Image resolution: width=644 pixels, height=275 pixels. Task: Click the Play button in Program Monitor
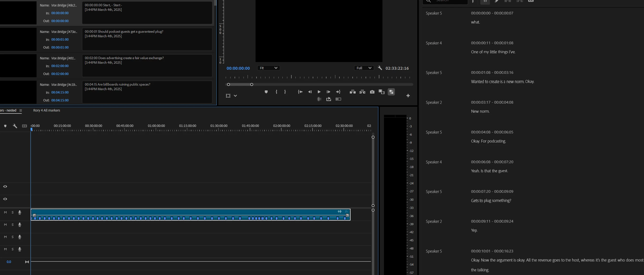click(319, 92)
